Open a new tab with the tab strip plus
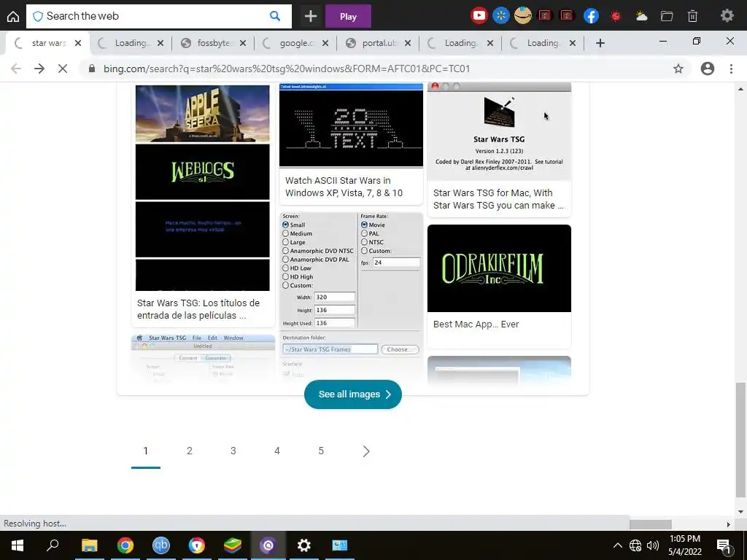Screen dimensions: 747x560 pyautogui.click(x=600, y=43)
